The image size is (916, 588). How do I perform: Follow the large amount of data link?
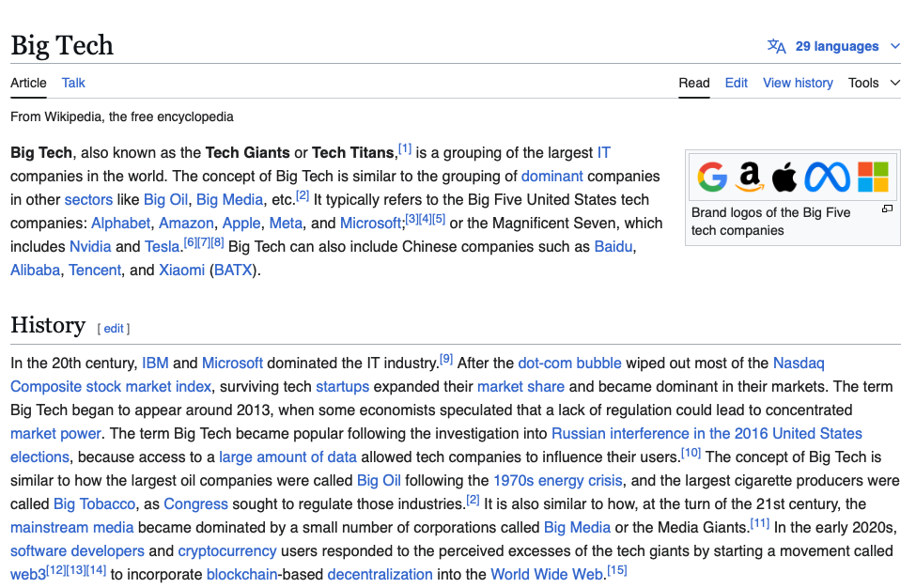[287, 456]
